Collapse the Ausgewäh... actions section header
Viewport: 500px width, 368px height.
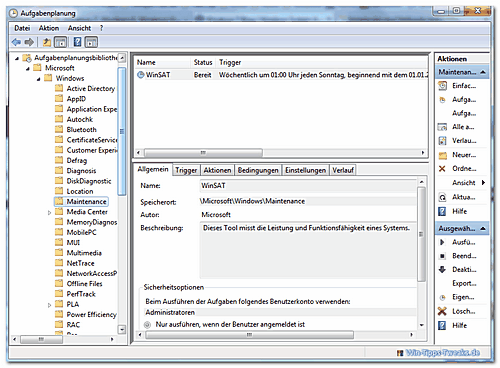[x=483, y=229]
